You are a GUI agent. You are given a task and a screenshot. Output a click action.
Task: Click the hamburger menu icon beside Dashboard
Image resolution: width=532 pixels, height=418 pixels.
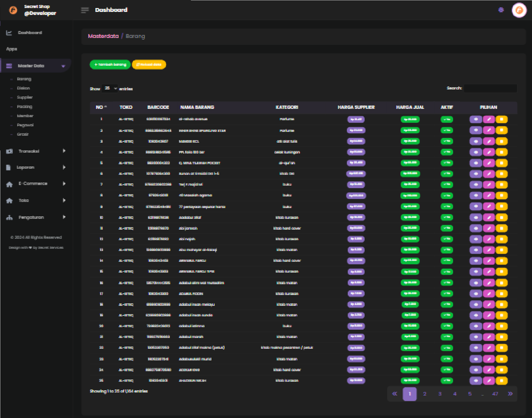click(85, 10)
